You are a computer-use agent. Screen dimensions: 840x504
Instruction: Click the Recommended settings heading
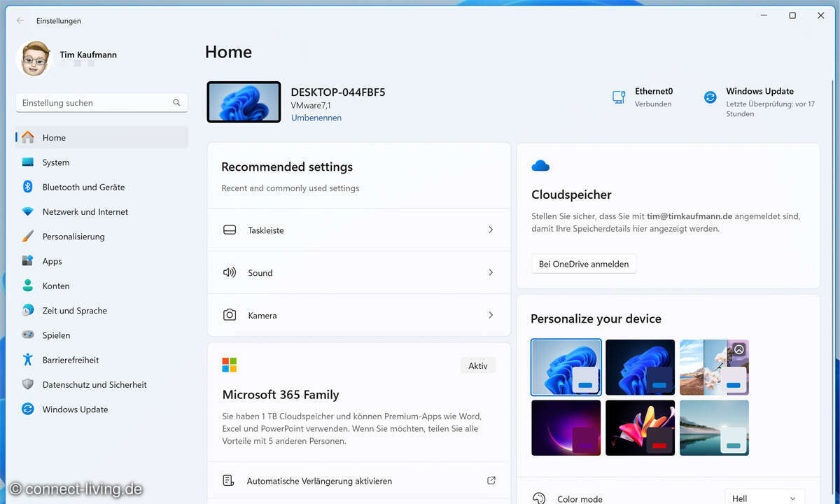[287, 167]
